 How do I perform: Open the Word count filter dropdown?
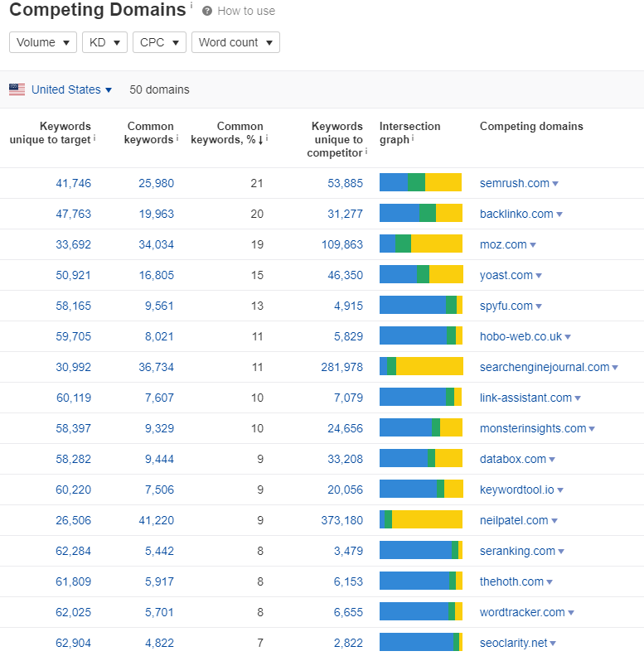coord(235,42)
